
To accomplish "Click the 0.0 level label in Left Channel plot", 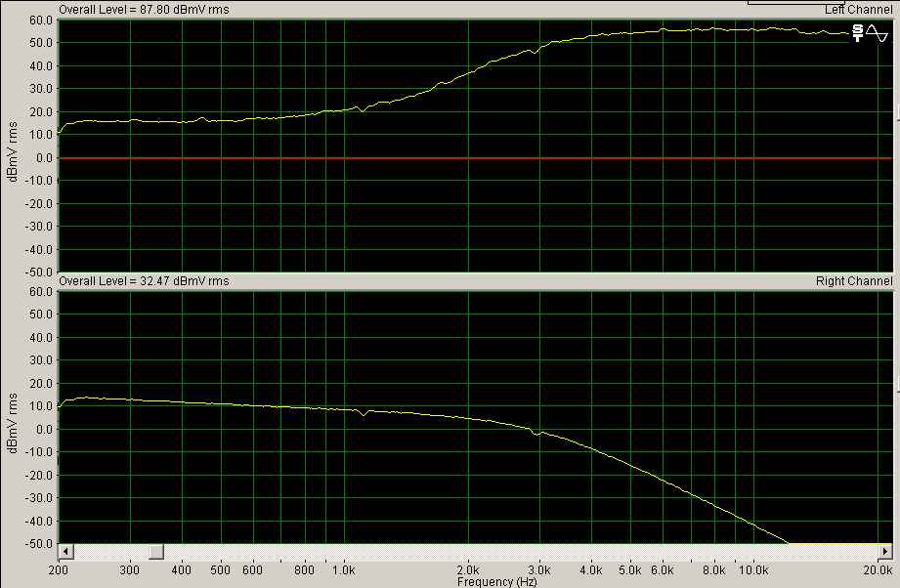I will pyautogui.click(x=45, y=158).
